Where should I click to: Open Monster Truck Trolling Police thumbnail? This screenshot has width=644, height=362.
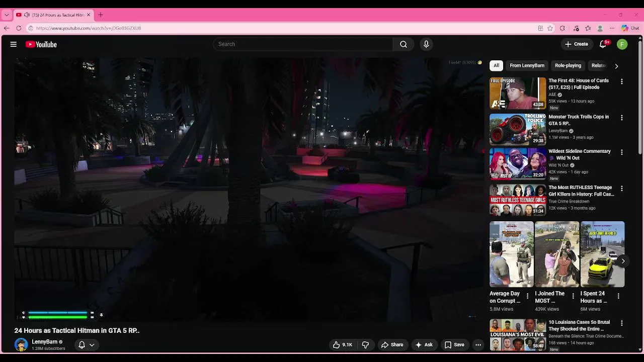tap(518, 129)
